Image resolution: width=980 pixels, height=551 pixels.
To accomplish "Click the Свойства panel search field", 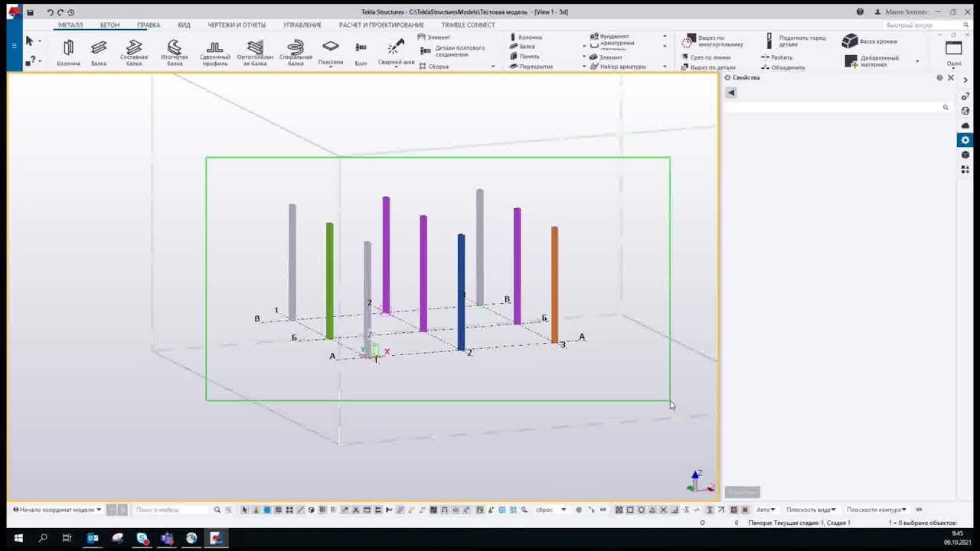I will (838, 108).
